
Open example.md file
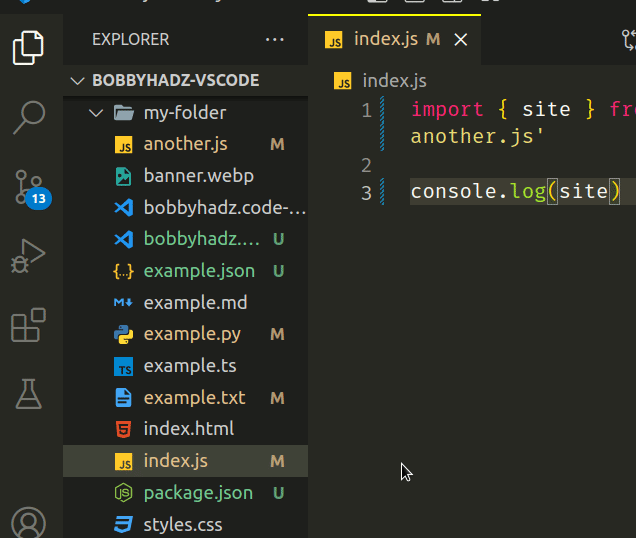click(x=185, y=302)
